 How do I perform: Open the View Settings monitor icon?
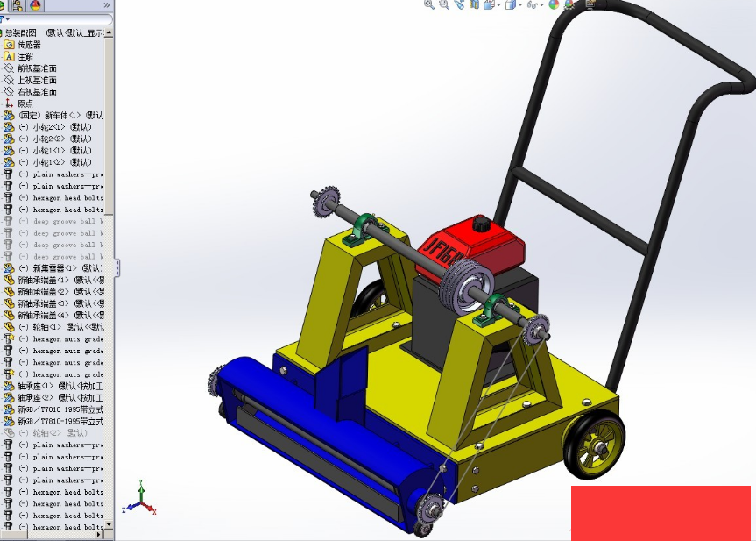click(x=591, y=4)
